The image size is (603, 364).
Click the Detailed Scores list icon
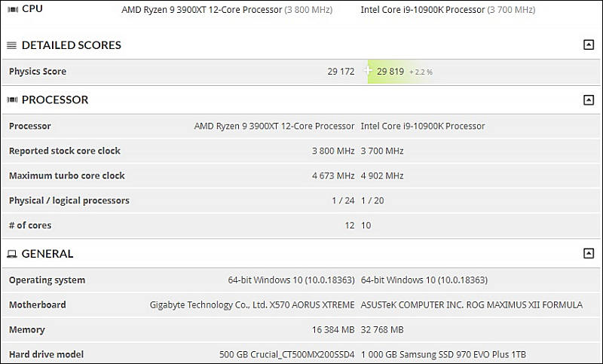tap(12, 45)
